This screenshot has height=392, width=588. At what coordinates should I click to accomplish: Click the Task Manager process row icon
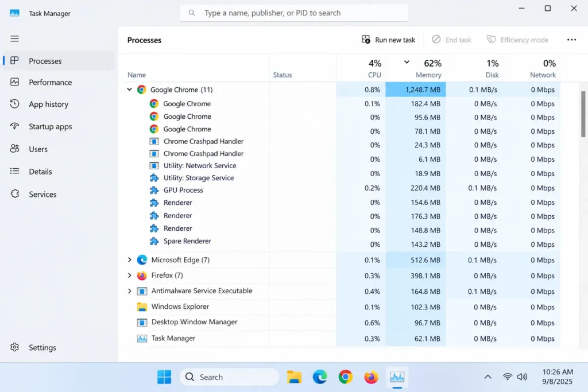(142, 339)
